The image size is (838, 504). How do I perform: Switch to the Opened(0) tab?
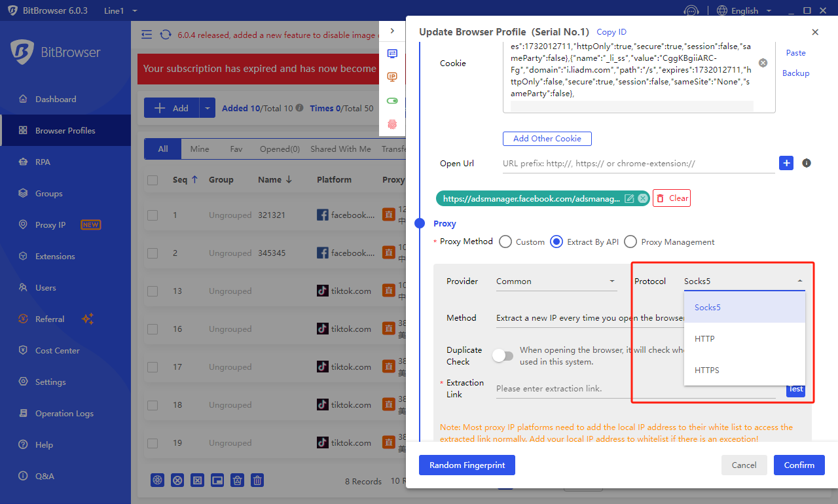(x=280, y=149)
